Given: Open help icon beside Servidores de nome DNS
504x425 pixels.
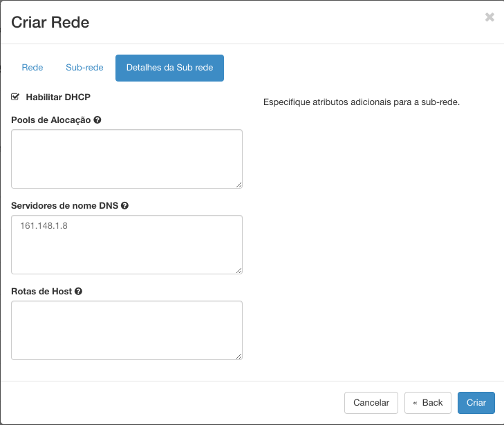Looking at the screenshot, I should tap(124, 206).
